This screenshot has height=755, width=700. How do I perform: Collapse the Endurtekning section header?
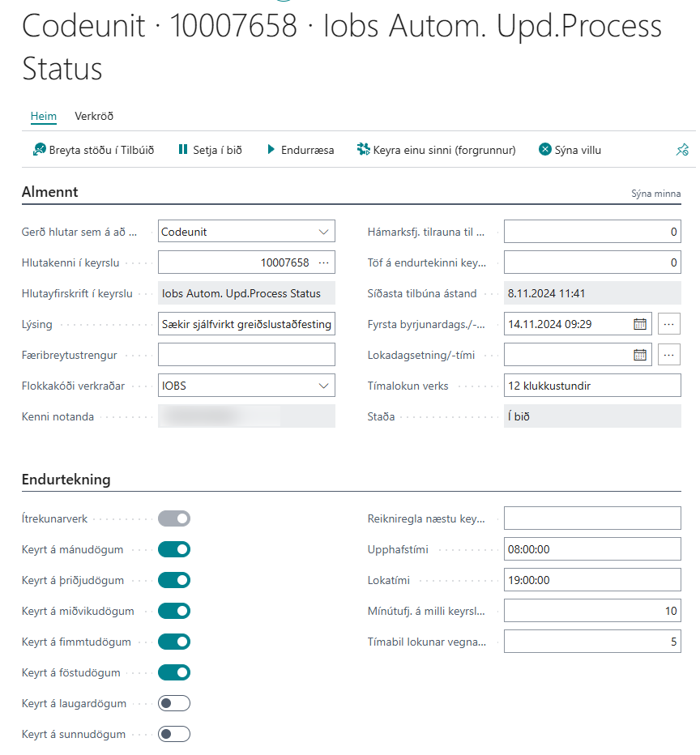point(66,479)
